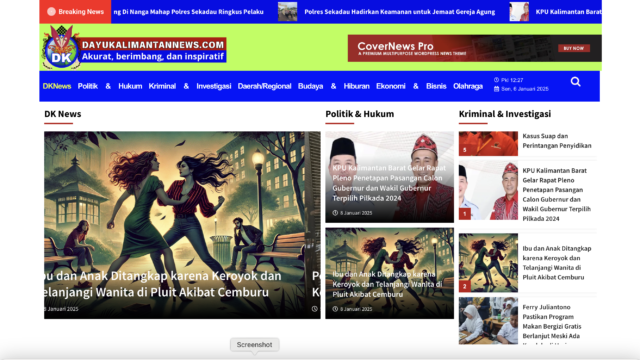This screenshot has width=640, height=360.
Task: Open Ferry Juliantono Pastikan Program Makan article
Action: coord(552,322)
